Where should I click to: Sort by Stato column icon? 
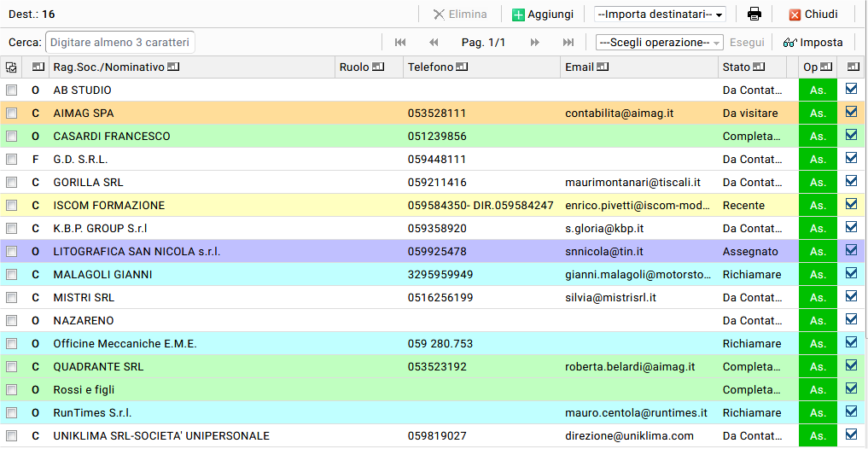[759, 67]
